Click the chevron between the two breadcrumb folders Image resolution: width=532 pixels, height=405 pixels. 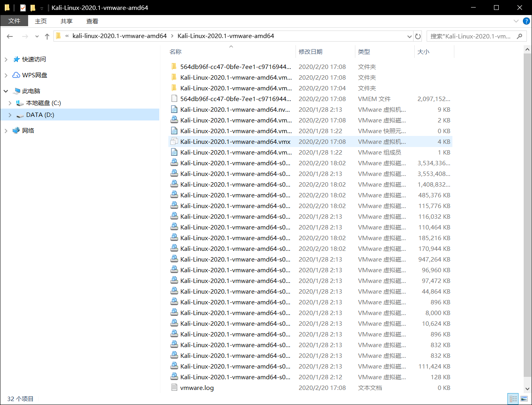pos(172,36)
